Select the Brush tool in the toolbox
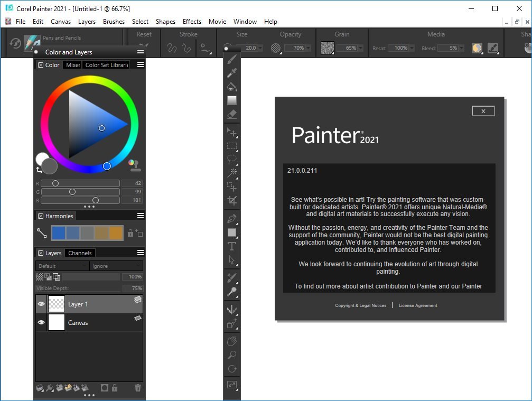Image resolution: width=532 pixels, height=401 pixels. [232, 59]
